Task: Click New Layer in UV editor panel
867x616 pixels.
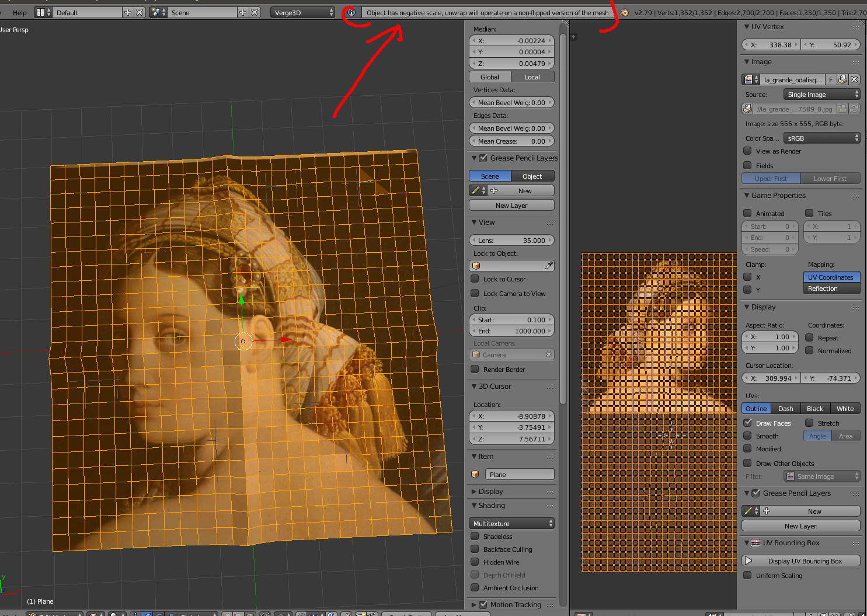Action: [801, 525]
